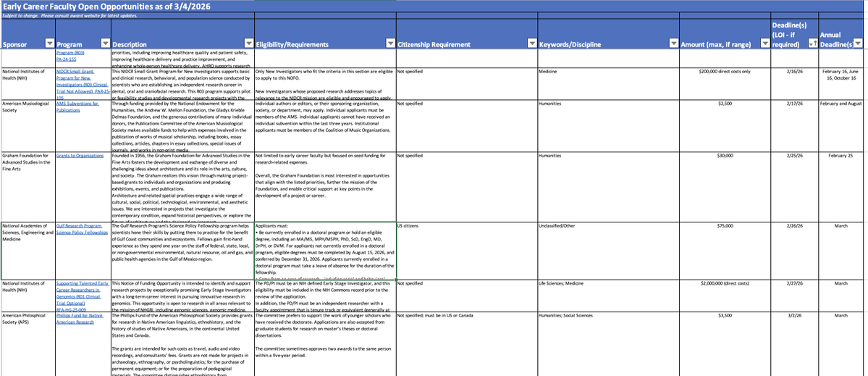The image size is (868, 376).
Task: Select the $75,000 amount cell
Action: click(x=725, y=251)
